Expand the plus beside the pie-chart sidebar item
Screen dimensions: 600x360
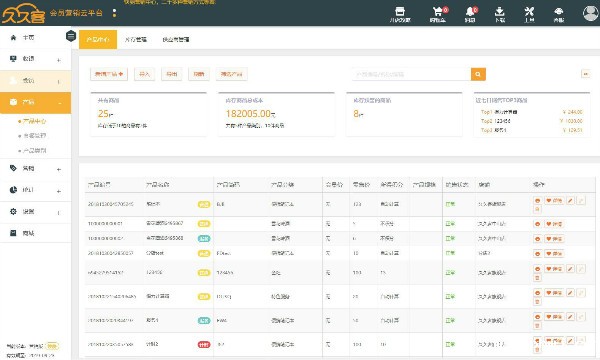[x=59, y=191]
